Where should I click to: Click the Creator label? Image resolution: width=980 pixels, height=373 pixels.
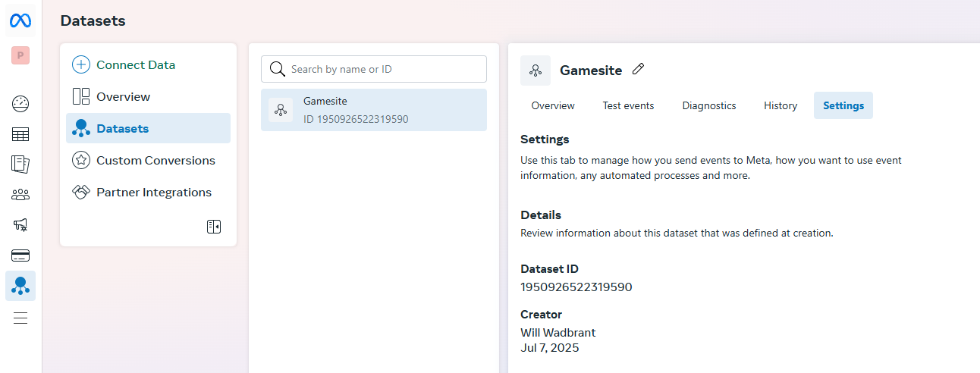click(x=541, y=314)
